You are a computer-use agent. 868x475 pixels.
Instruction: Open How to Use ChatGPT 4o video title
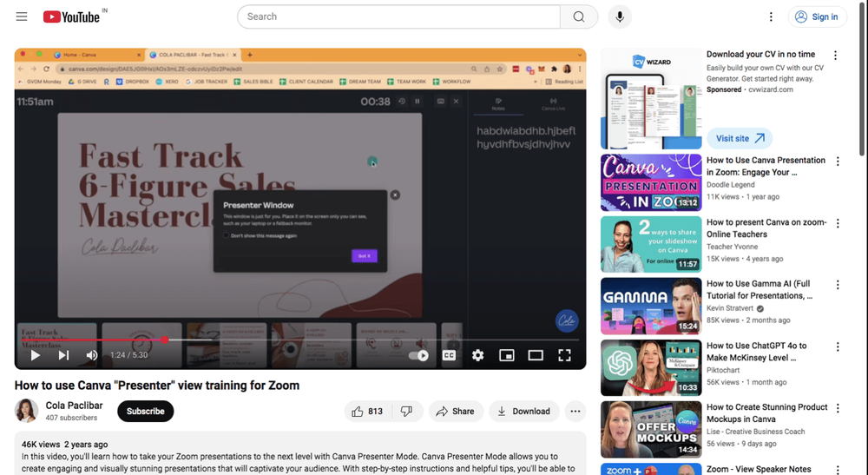coord(757,352)
